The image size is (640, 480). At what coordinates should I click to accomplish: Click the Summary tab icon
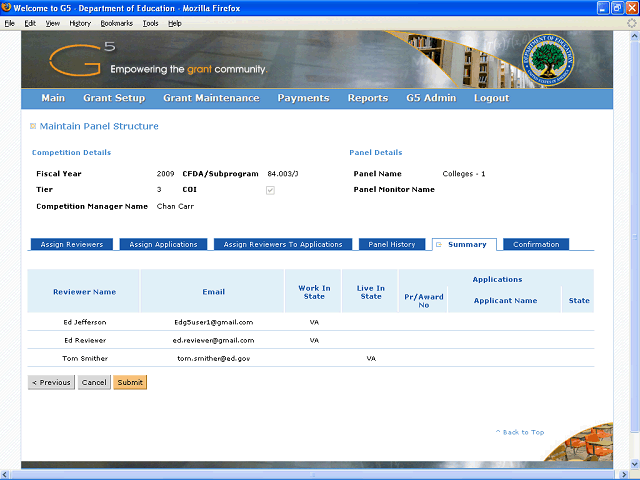439,244
